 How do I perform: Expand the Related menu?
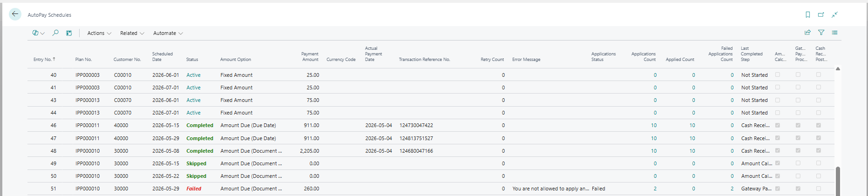(x=132, y=33)
